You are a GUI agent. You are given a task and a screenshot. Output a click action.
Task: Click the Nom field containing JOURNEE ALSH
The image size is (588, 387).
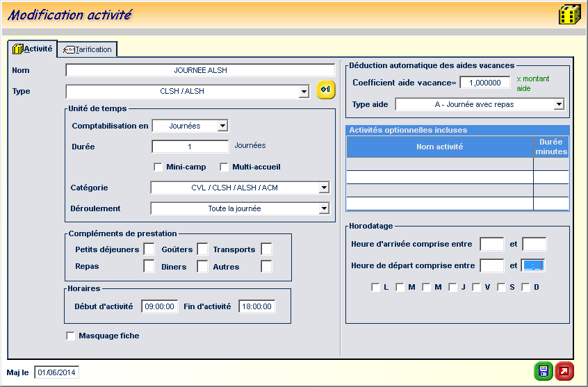point(200,70)
